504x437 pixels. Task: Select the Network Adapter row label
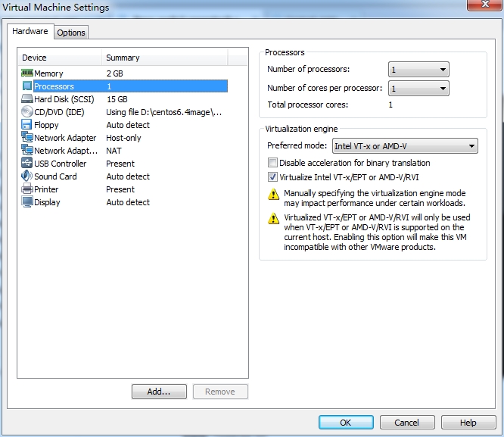(65, 138)
